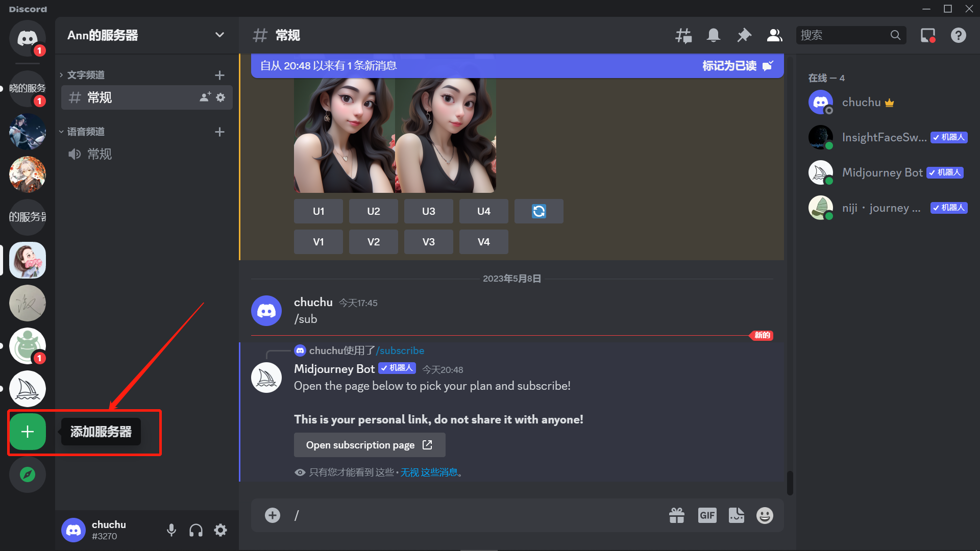Screen dimensions: 980x551
Task: Toggle headphones deafen button
Action: (x=196, y=530)
